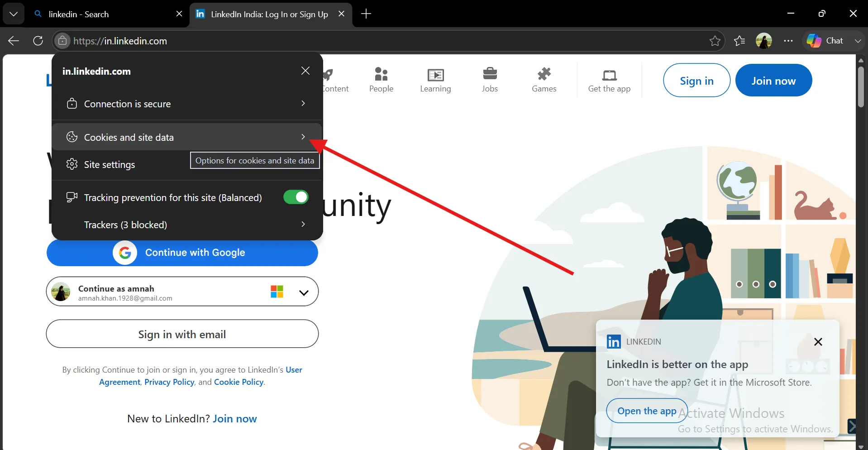Viewport: 868px width, 450px height.
Task: Click Get the app laptop icon
Action: [610, 75]
